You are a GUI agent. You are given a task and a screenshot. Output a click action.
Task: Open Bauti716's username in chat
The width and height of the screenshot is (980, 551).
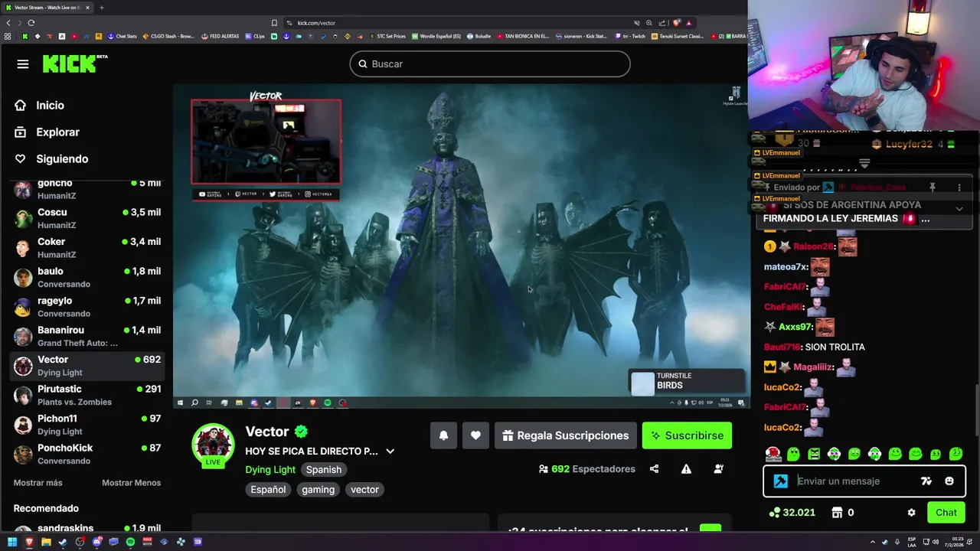[782, 347]
